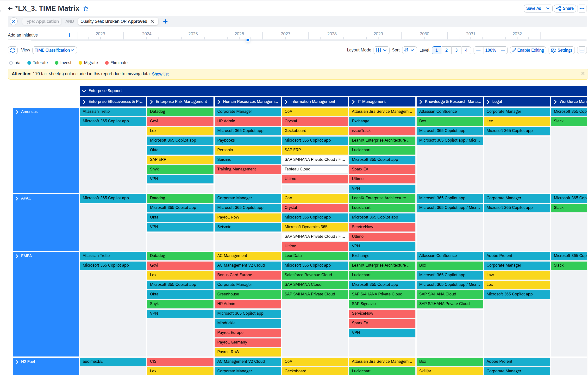Select Level 1
The image size is (588, 375).
pyautogui.click(x=436, y=50)
